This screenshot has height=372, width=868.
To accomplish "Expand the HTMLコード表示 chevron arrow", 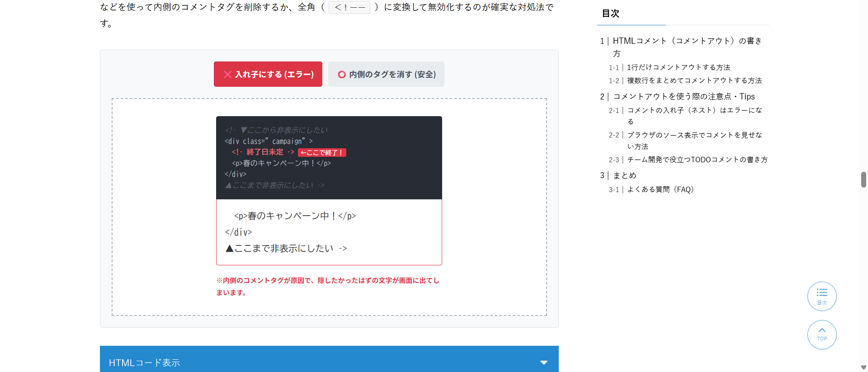I will pos(544,363).
